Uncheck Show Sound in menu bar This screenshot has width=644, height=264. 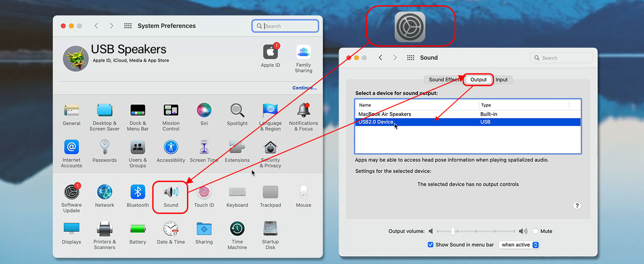click(x=431, y=245)
